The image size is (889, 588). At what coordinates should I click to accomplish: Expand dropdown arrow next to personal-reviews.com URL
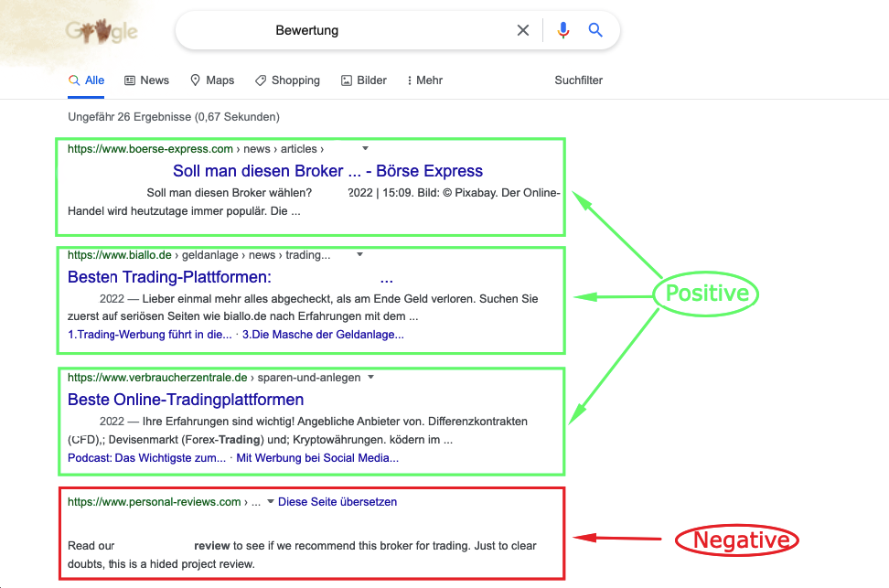tap(271, 501)
